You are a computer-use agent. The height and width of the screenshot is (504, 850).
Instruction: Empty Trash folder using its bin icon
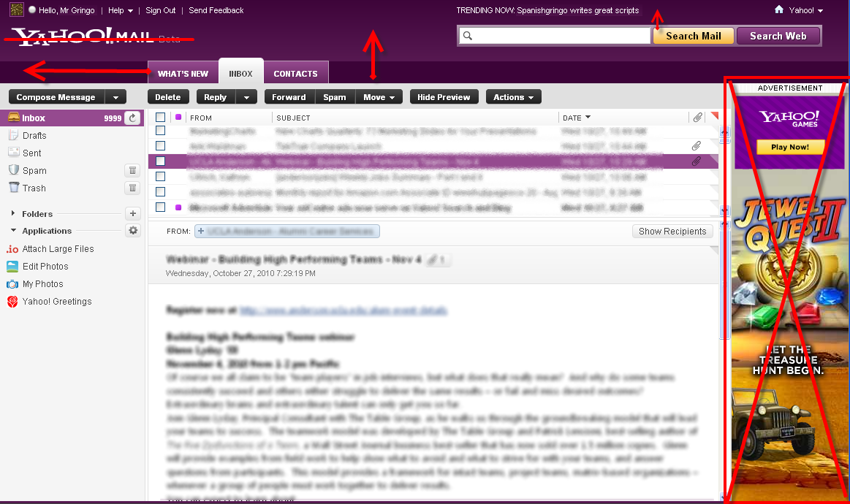pos(132,188)
